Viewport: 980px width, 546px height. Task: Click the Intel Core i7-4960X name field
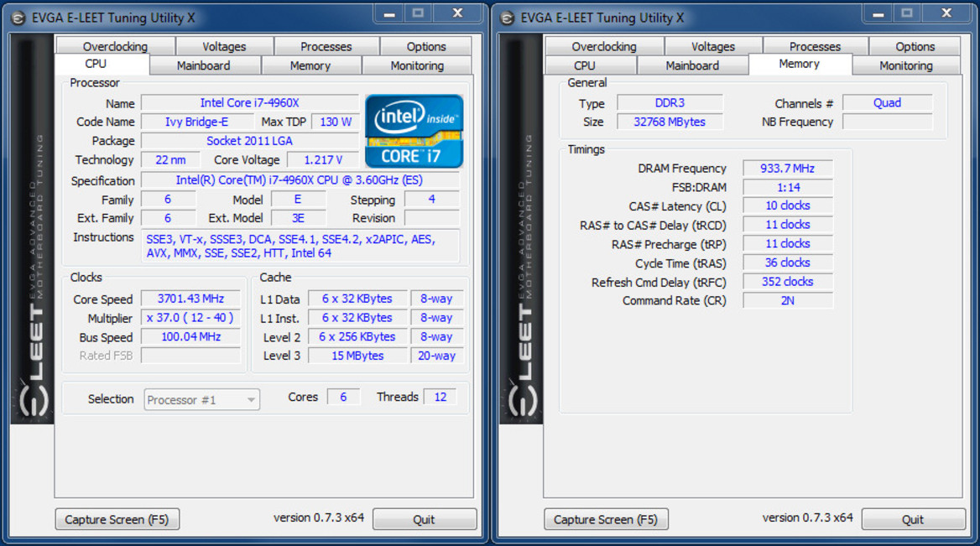[x=250, y=103]
